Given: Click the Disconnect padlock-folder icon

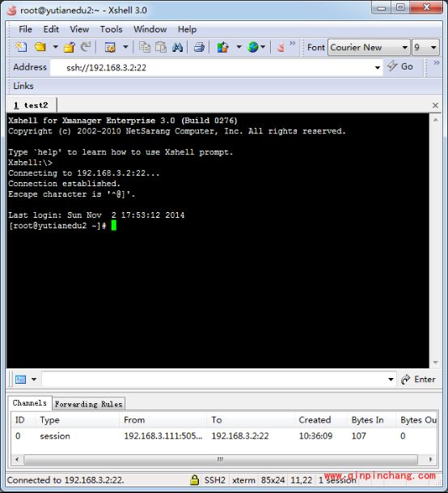Looking at the screenshot, I should [70, 48].
